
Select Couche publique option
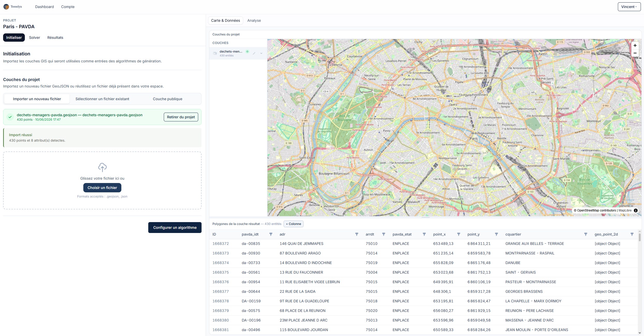[x=167, y=99]
